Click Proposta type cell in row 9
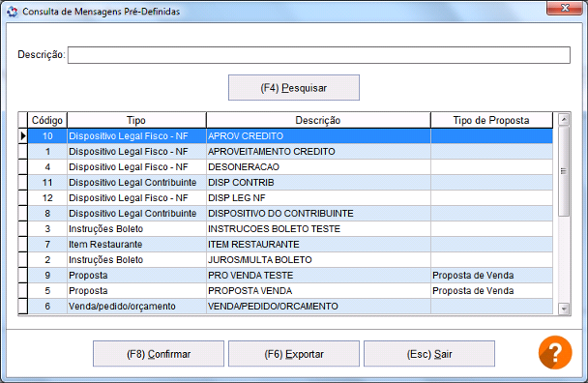The image size is (588, 383). (x=136, y=276)
